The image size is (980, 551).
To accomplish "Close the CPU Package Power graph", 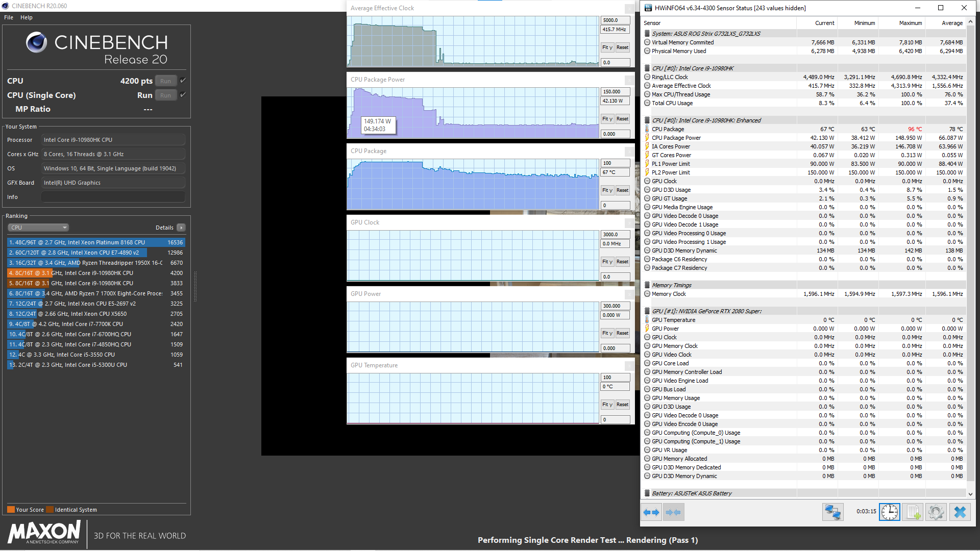I will point(629,80).
